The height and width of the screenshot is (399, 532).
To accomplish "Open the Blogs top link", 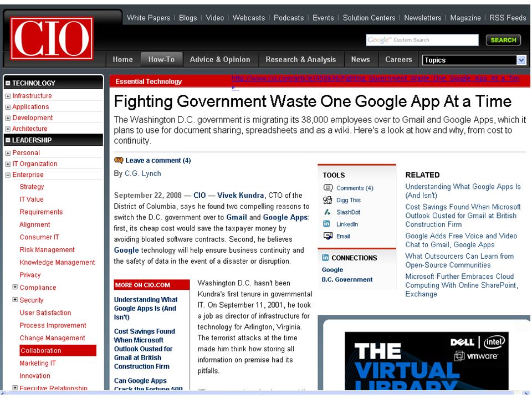I will pyautogui.click(x=188, y=18).
